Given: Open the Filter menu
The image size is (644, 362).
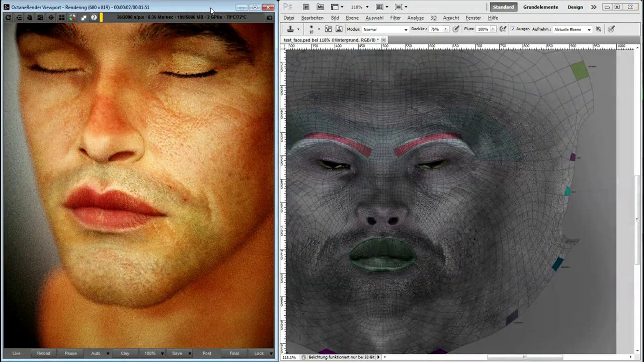Looking at the screenshot, I should [395, 18].
